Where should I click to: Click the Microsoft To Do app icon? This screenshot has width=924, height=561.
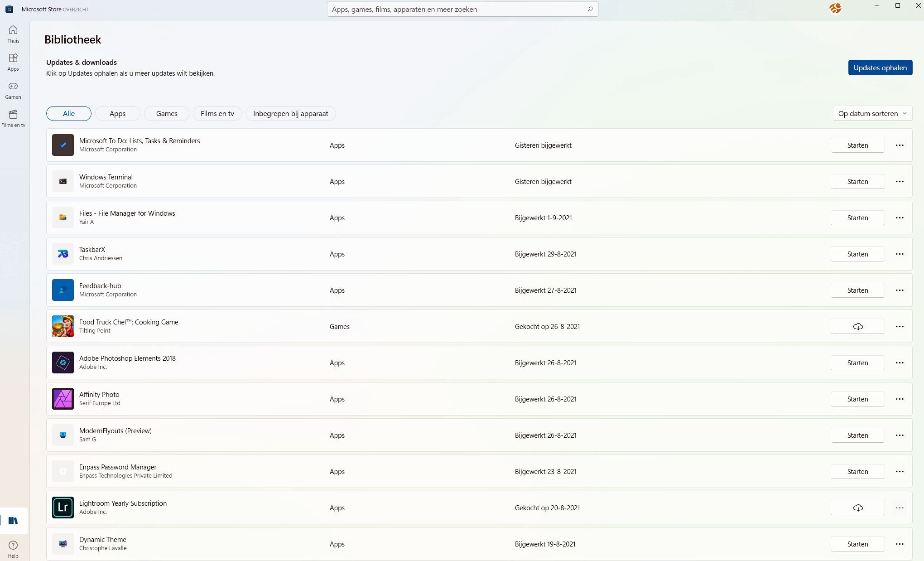(63, 145)
